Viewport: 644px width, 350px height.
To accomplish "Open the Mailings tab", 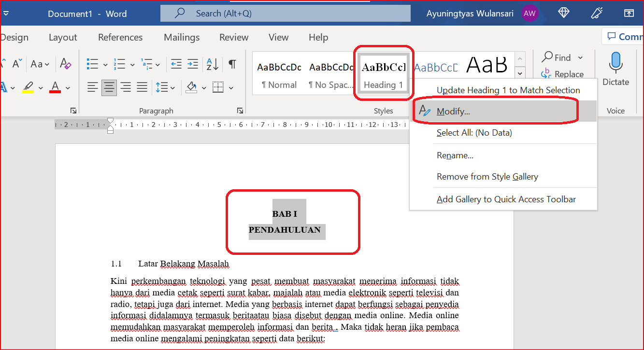I will [x=182, y=37].
